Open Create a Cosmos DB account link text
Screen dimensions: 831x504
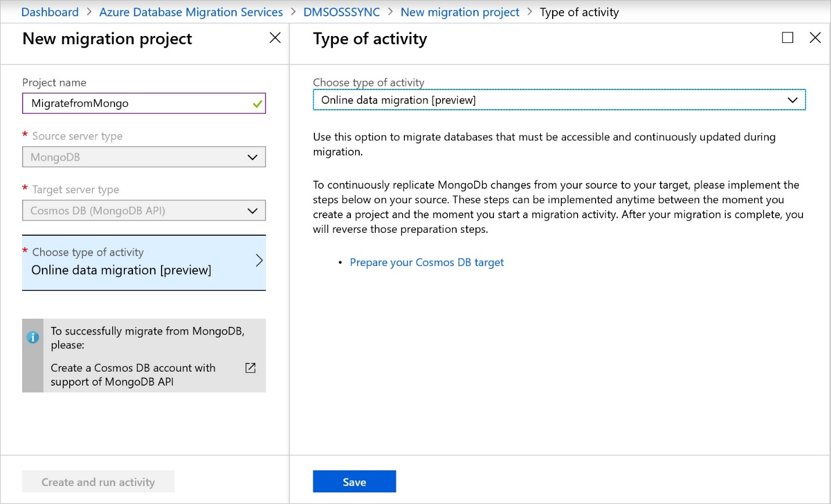[x=133, y=375]
